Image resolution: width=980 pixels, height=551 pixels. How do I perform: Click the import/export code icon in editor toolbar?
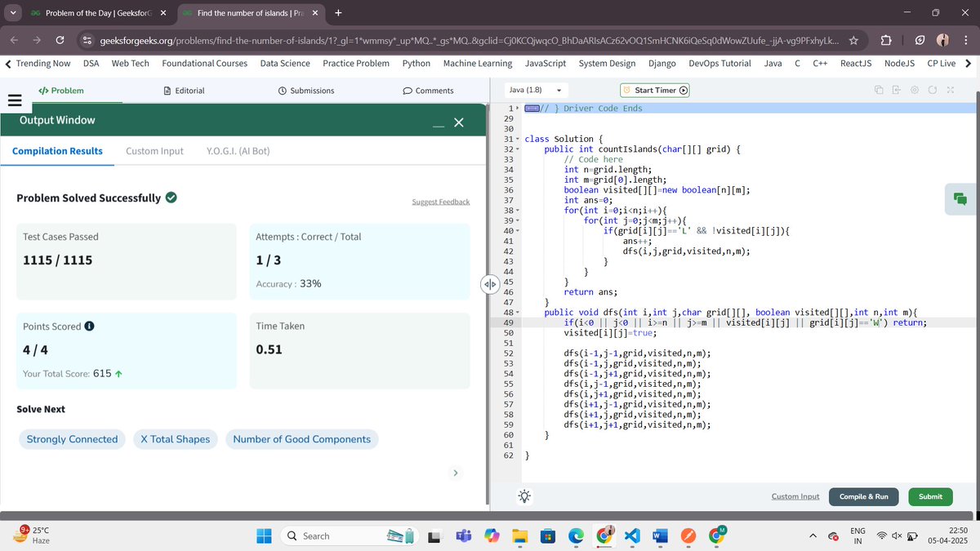(x=896, y=90)
